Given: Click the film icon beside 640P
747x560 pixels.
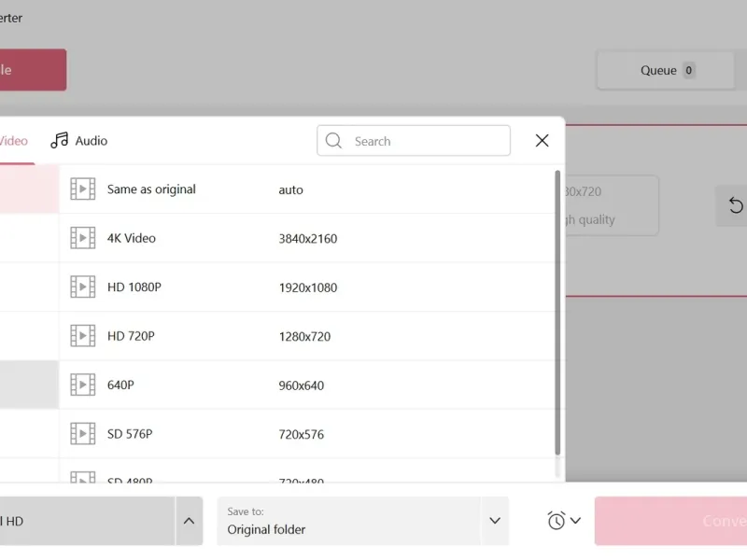Looking at the screenshot, I should click(x=83, y=385).
